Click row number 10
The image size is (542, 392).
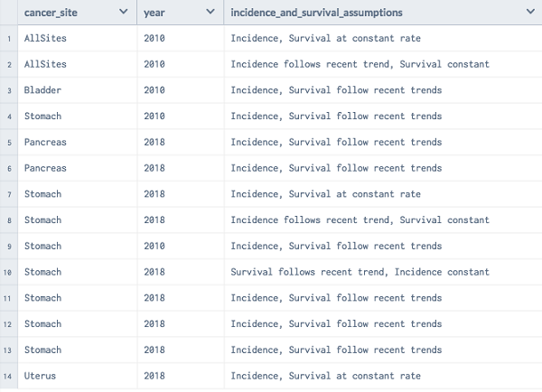8,272
